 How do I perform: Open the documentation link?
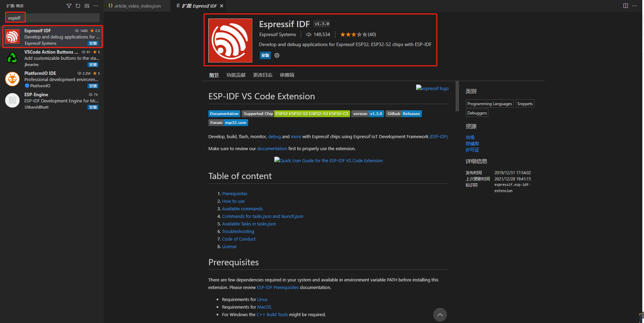click(x=272, y=149)
